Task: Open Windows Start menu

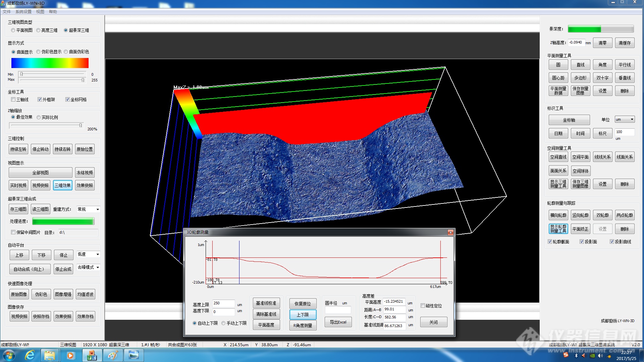Action: tap(9, 356)
